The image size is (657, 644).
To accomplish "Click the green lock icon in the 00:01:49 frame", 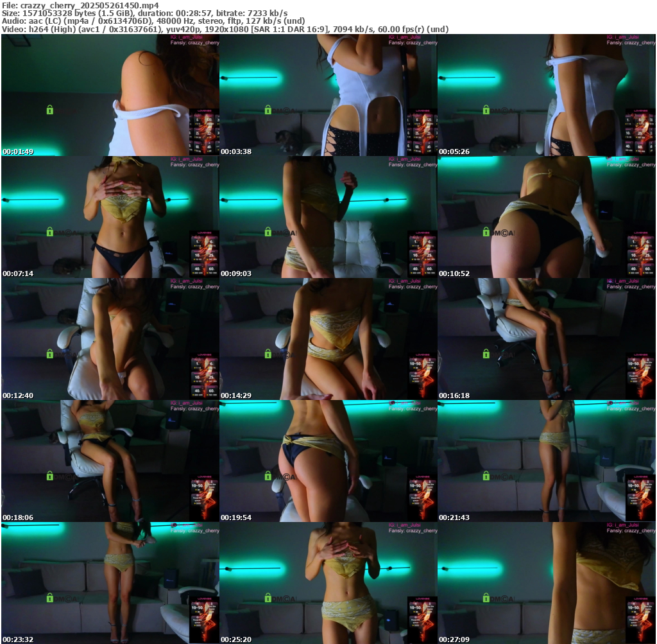I will pyautogui.click(x=49, y=110).
